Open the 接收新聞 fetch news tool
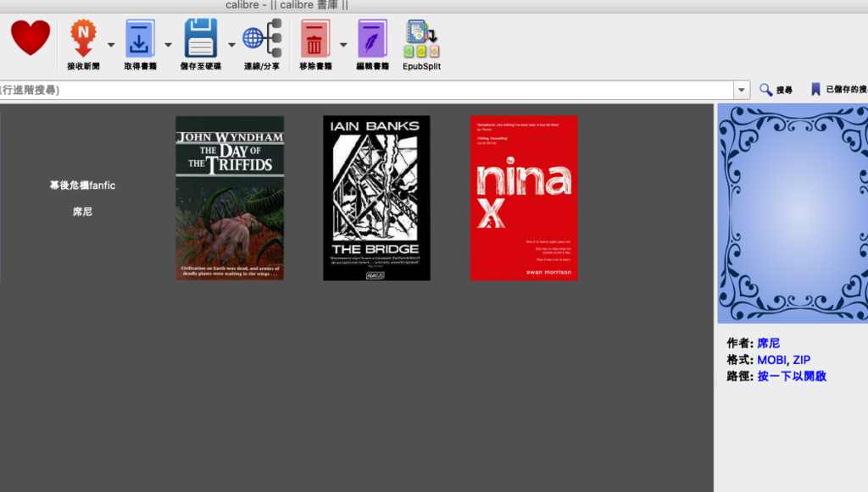The width and height of the screenshot is (868, 492). click(83, 45)
